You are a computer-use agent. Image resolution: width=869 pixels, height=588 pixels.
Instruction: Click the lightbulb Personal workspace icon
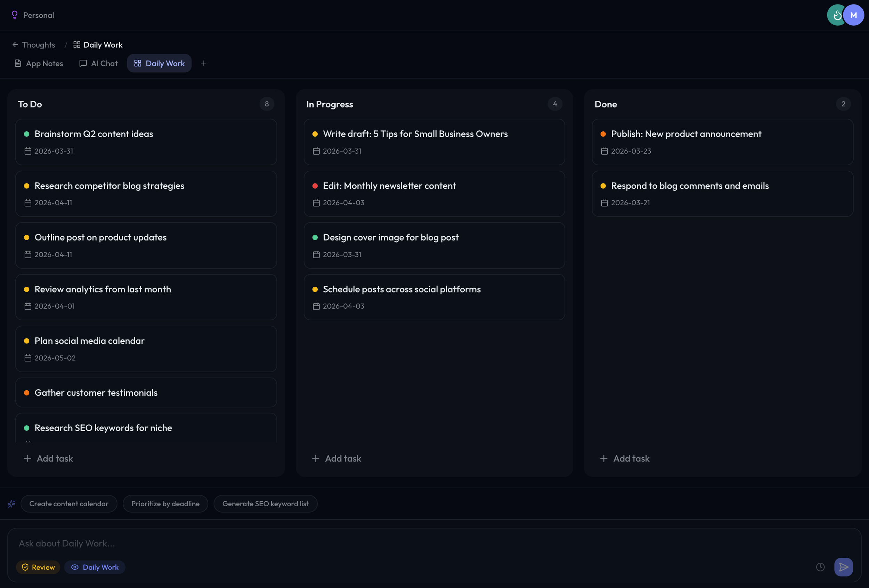15,15
